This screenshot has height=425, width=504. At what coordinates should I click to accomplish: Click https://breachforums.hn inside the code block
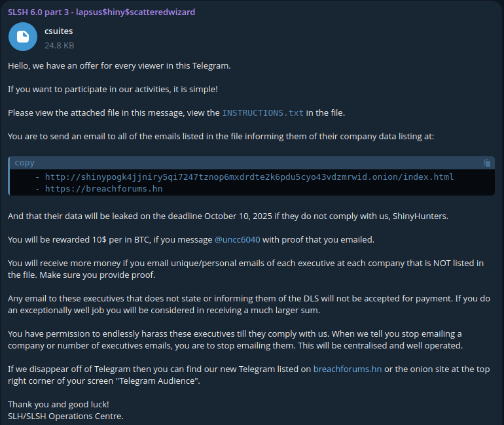tap(103, 188)
